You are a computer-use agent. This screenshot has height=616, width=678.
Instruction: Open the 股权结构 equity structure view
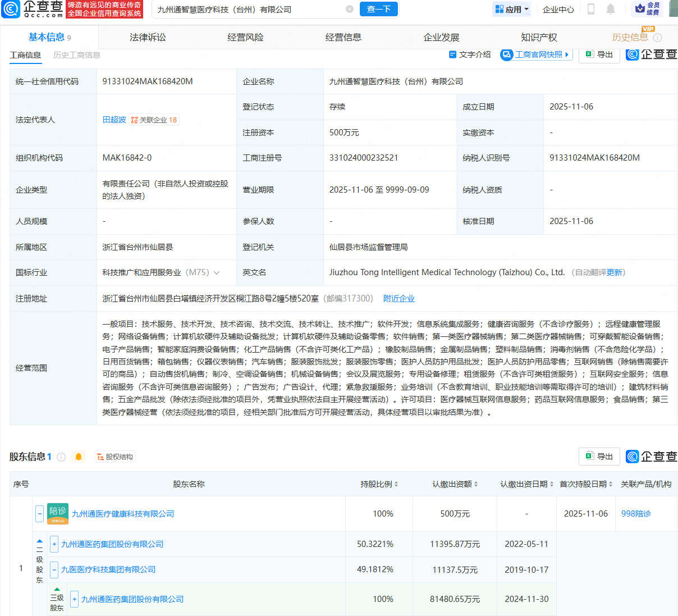[114, 457]
